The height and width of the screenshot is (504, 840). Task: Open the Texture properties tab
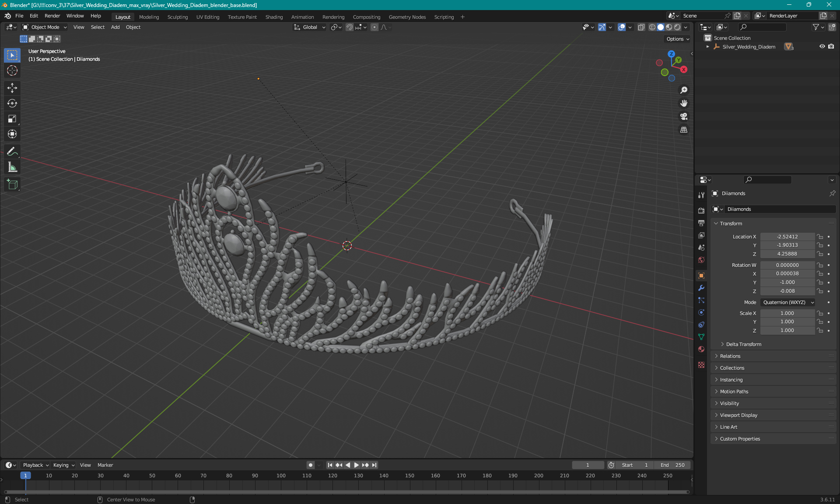click(x=701, y=365)
